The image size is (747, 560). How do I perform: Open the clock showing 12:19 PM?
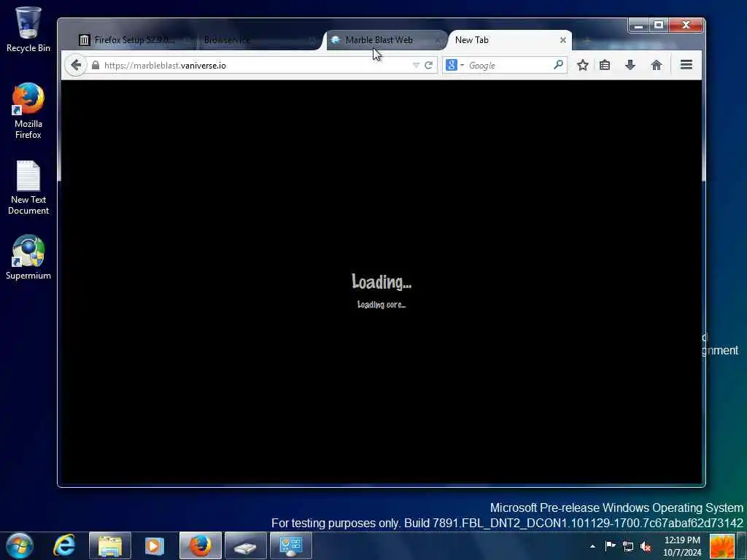(x=682, y=546)
